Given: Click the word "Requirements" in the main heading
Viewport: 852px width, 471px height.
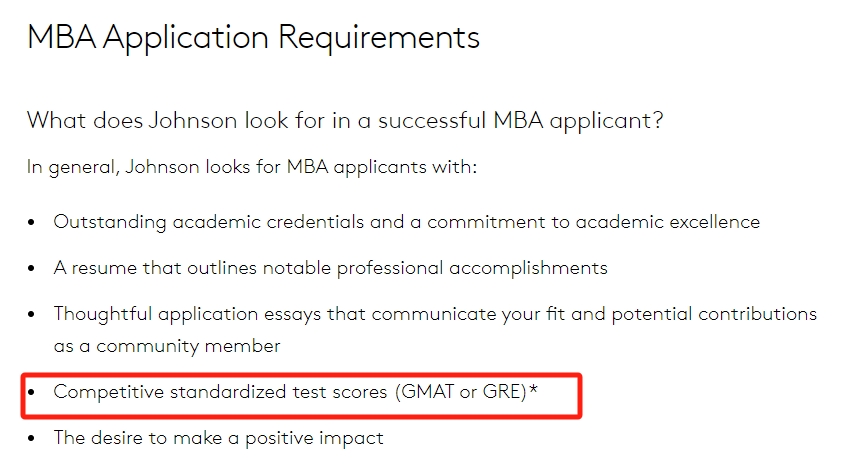Looking at the screenshot, I should [379, 38].
